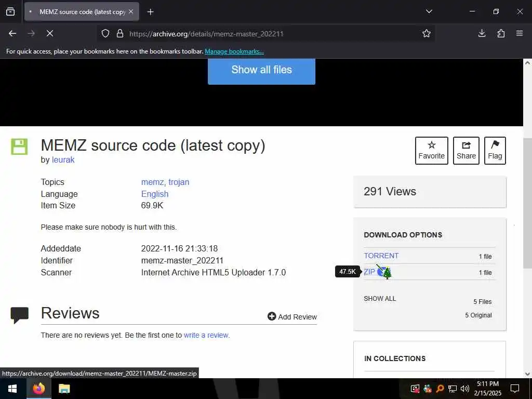
Task: Open uploader leurak's profile link
Action: coord(63,160)
